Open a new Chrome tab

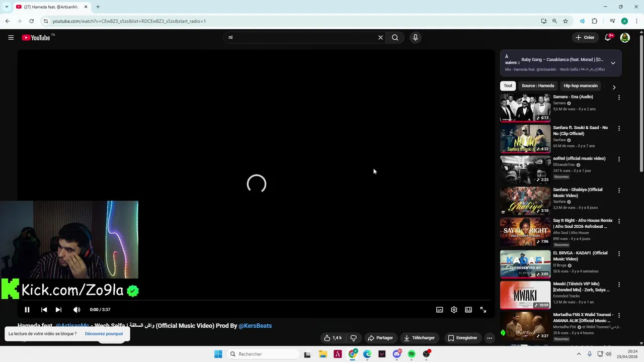tap(98, 7)
